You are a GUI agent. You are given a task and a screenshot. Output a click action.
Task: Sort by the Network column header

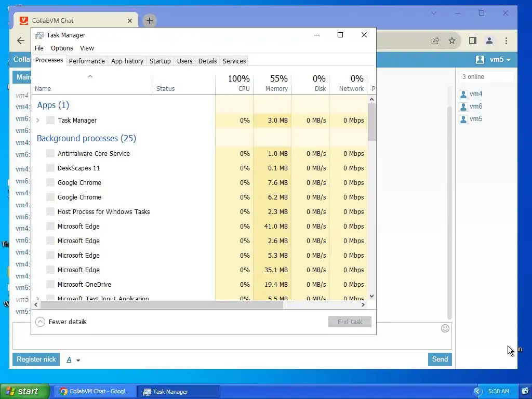point(349,84)
